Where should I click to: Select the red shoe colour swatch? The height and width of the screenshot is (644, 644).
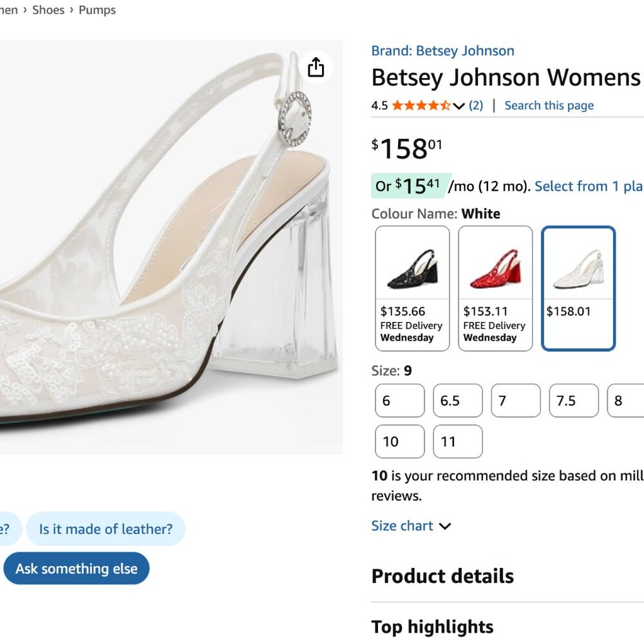tap(495, 289)
